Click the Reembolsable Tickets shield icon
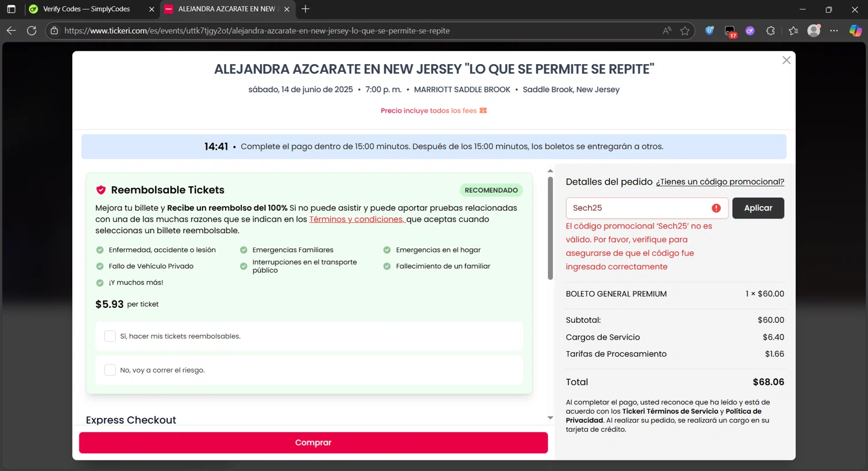The width and height of the screenshot is (868, 471). tap(101, 190)
